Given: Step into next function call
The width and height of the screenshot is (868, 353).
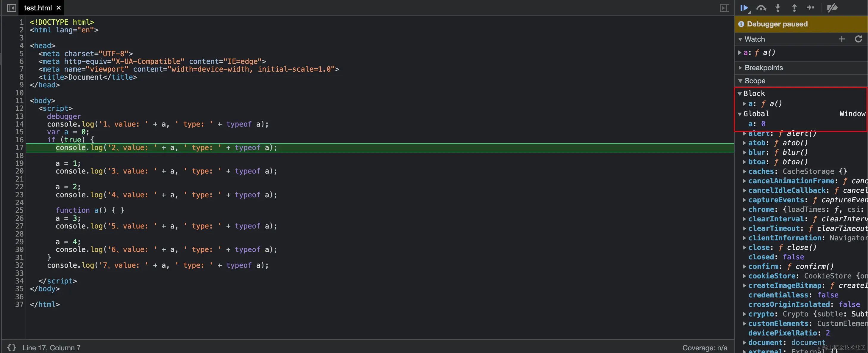Looking at the screenshot, I should 778,8.
